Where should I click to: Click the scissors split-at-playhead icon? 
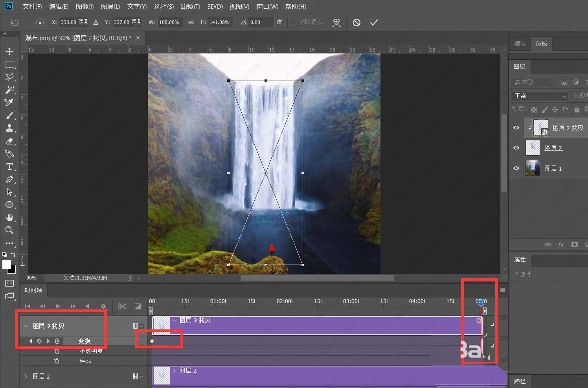pyautogui.click(x=122, y=306)
